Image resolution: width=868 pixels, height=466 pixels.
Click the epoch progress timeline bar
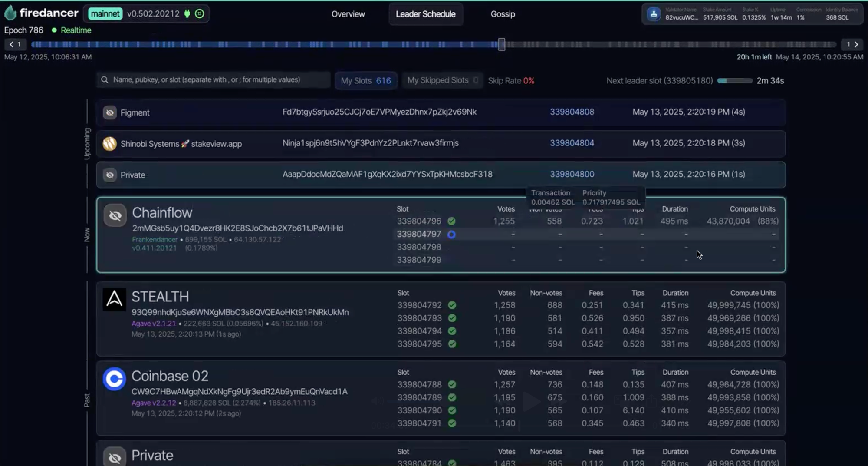tap(434, 44)
